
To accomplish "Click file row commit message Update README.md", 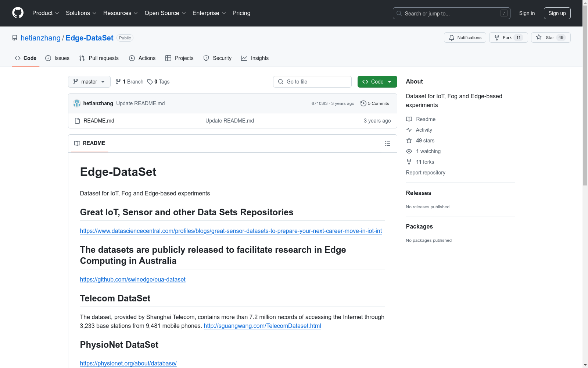I will [x=230, y=121].
